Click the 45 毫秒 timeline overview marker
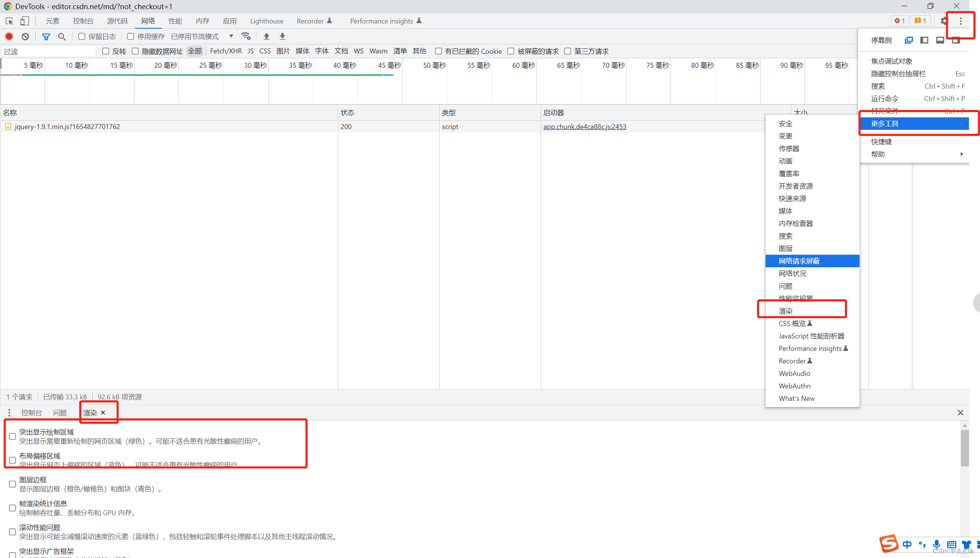 [389, 65]
